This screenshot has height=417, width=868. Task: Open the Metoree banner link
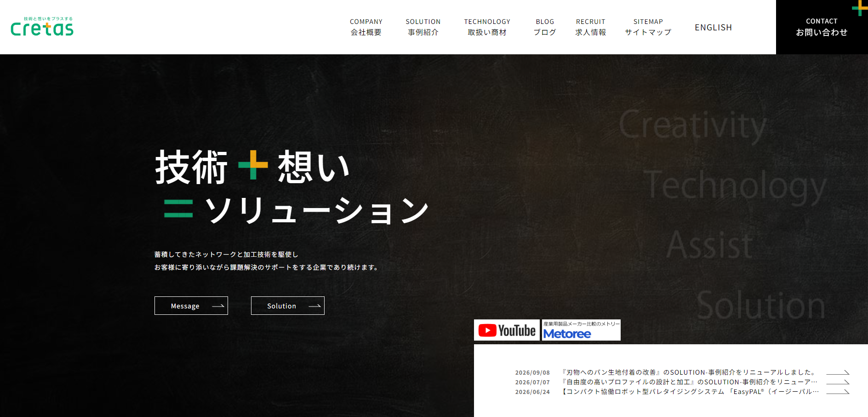point(581,330)
